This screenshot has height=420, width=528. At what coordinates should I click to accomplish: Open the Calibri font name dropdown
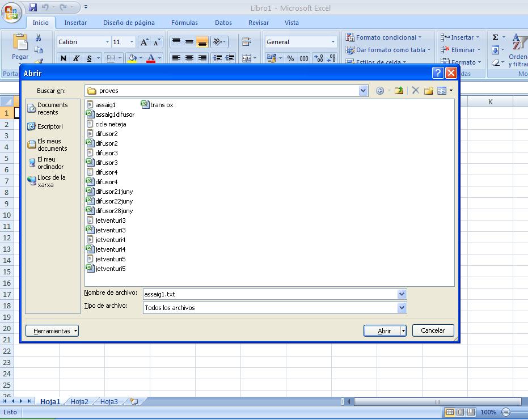pos(107,42)
